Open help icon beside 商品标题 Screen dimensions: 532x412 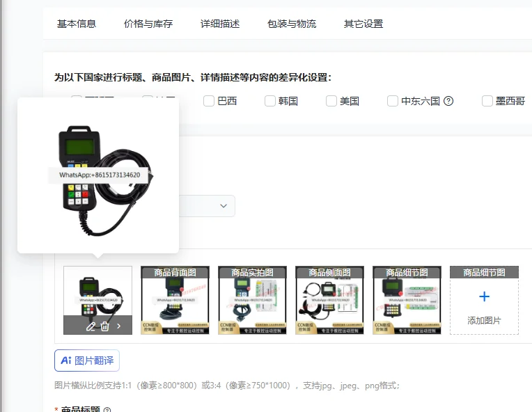107,410
